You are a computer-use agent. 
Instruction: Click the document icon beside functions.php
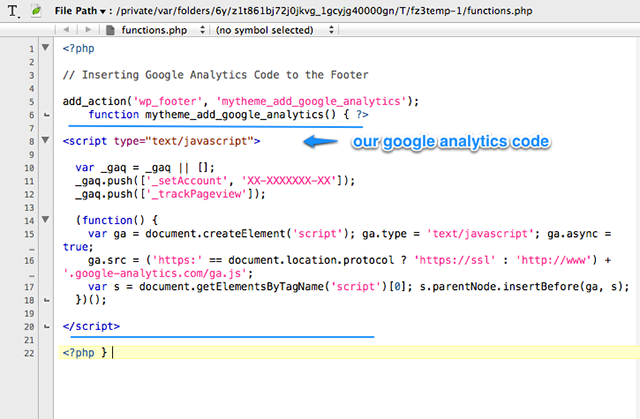click(x=110, y=30)
